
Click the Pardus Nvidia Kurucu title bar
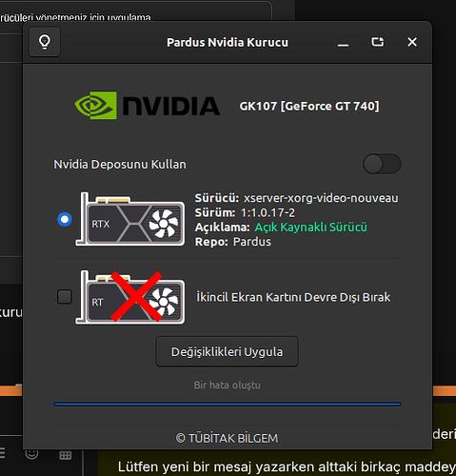point(228,42)
